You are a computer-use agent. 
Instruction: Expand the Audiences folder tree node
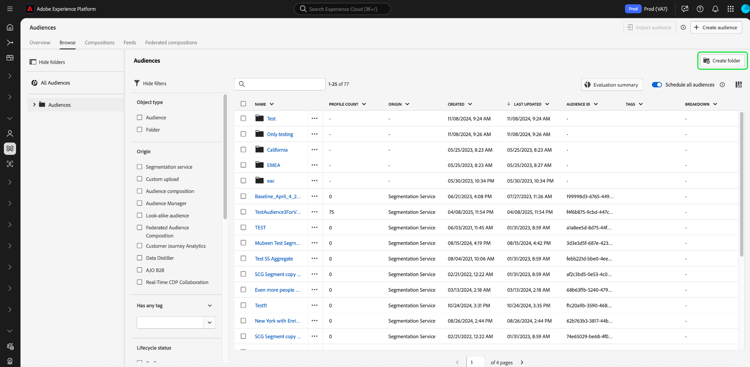click(34, 104)
